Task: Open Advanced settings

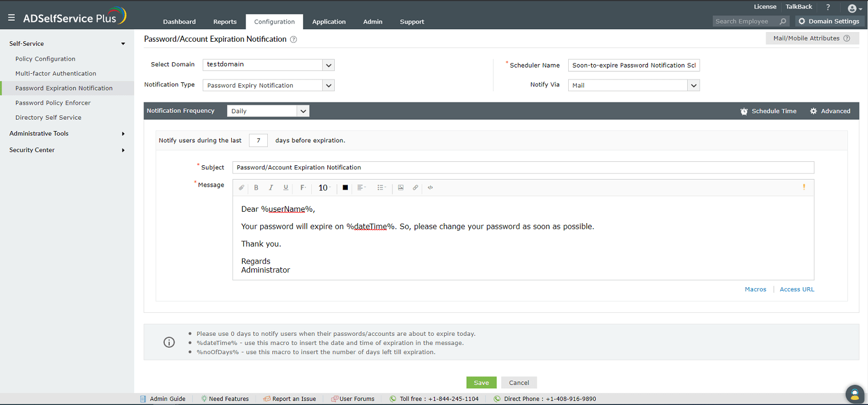Action: point(830,111)
